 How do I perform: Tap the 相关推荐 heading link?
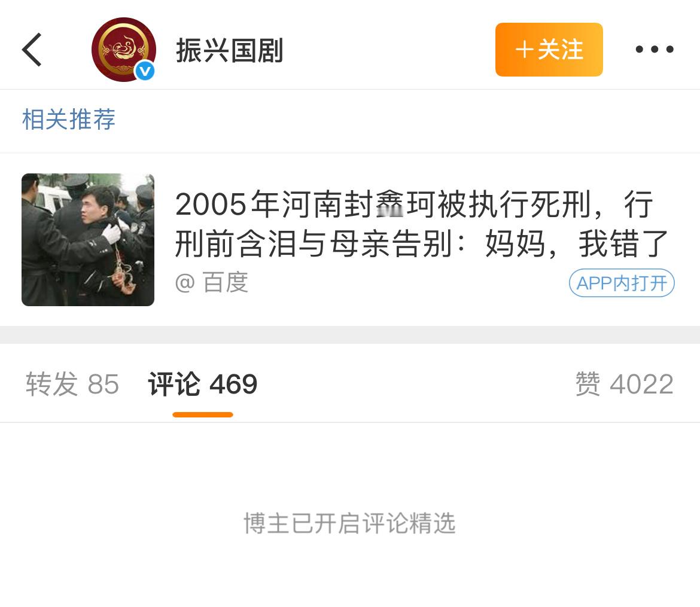(x=69, y=119)
